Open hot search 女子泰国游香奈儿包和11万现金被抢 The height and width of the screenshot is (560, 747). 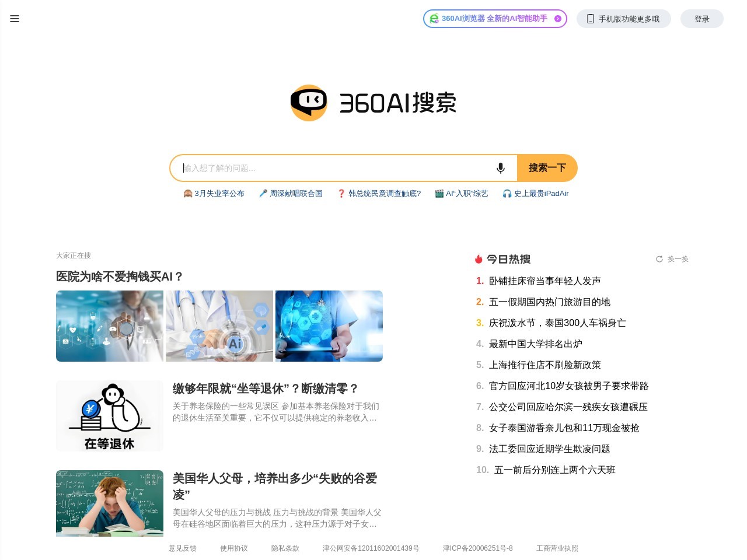[564, 428]
